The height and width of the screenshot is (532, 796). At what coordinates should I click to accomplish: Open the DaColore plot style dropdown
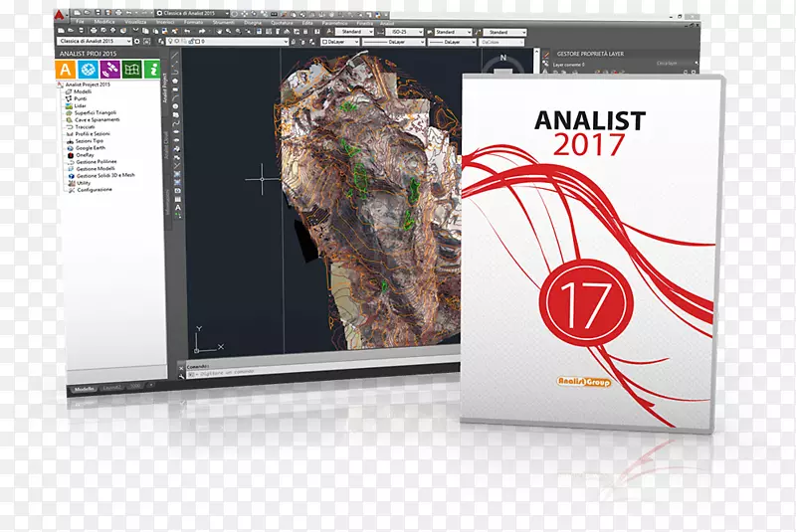coord(501,43)
